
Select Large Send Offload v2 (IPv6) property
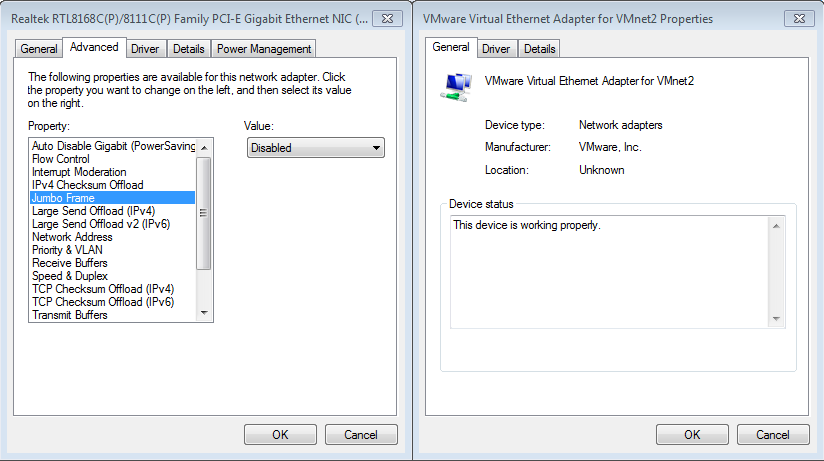click(x=113, y=224)
